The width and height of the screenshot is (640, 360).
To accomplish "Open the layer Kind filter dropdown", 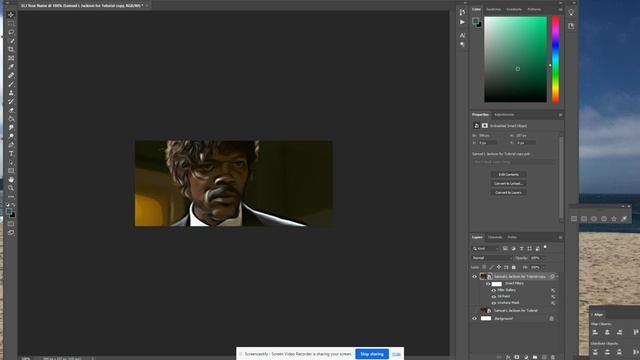I will coord(486,249).
